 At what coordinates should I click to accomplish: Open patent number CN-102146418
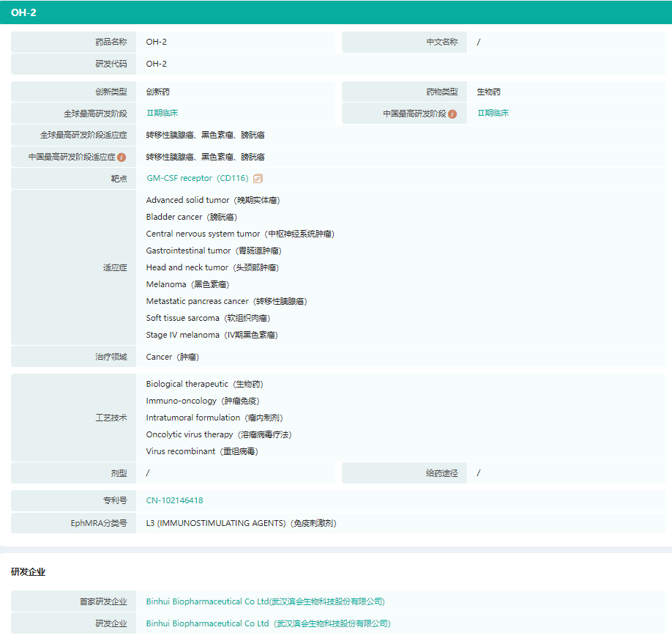click(x=174, y=501)
